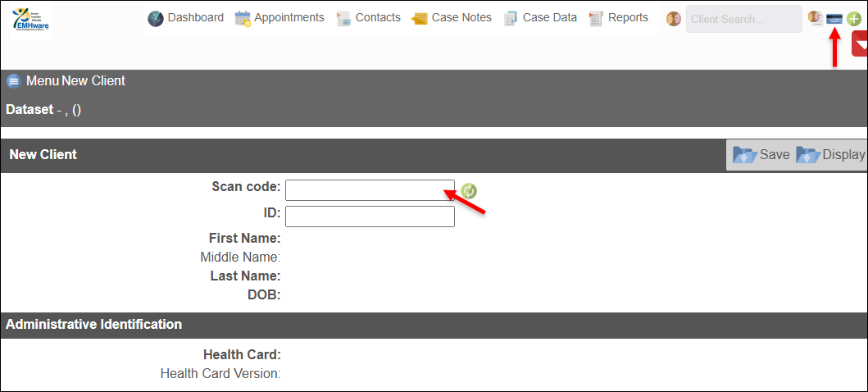Open Appointments via the calendar icon

click(x=243, y=18)
